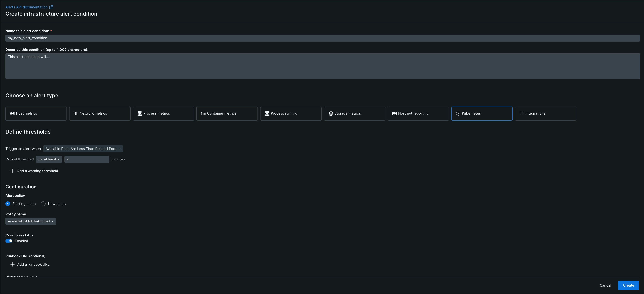Screen dimensions: 644x294
Task: Click plus icon to add warning threshold
Action: click(12, 171)
